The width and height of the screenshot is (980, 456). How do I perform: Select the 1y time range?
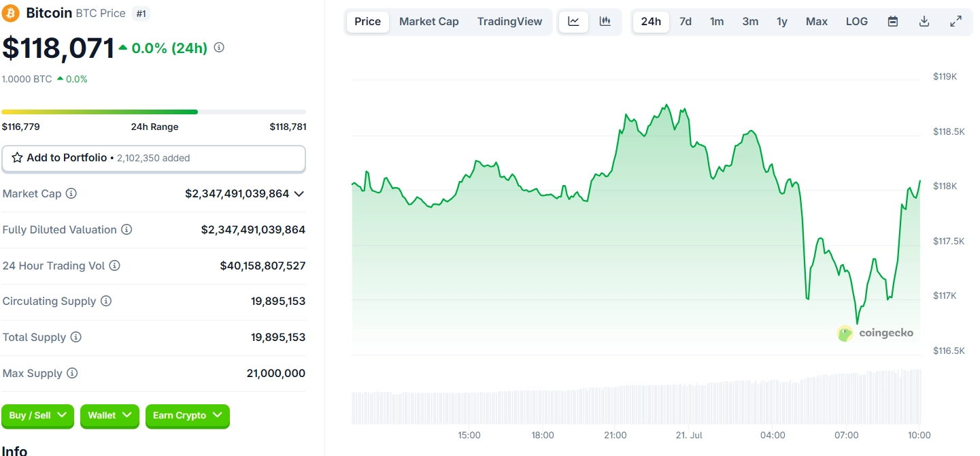(782, 22)
